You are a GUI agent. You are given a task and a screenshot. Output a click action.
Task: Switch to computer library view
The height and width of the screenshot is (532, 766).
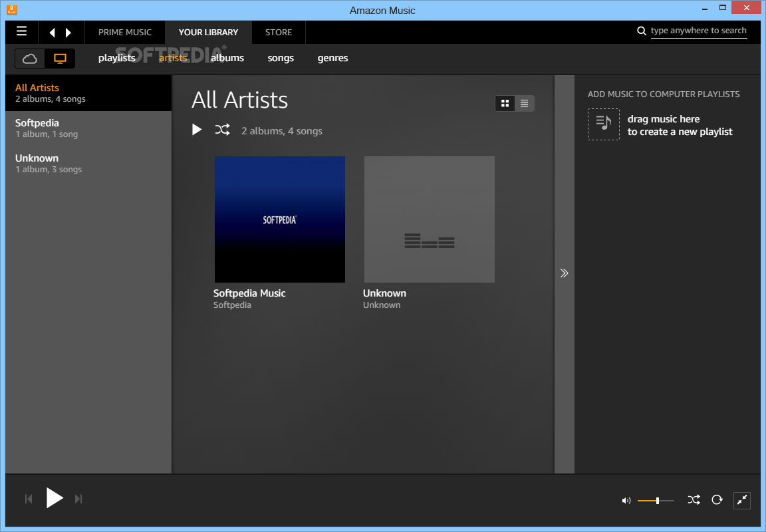click(x=60, y=59)
